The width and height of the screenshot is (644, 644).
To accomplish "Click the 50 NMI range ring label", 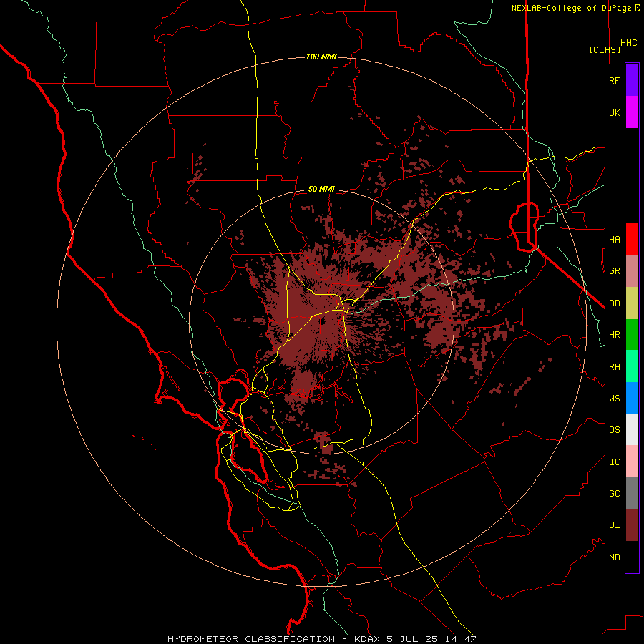I will click(x=321, y=190).
